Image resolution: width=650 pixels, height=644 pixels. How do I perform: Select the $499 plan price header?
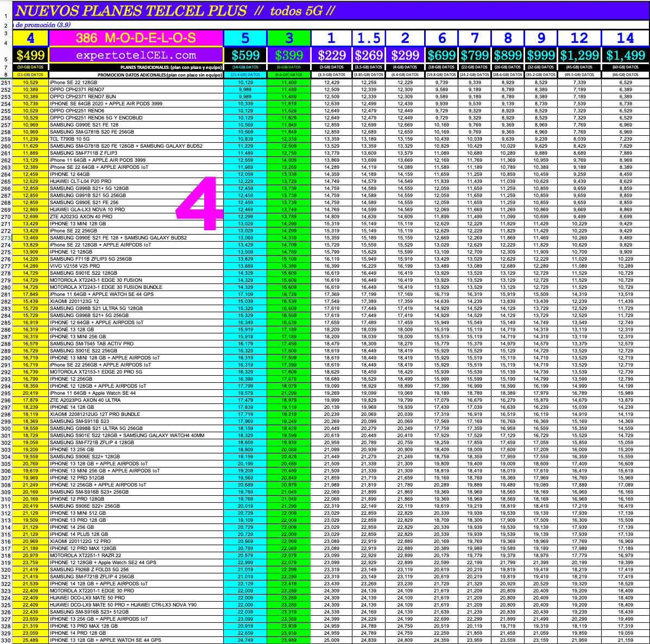pos(30,55)
